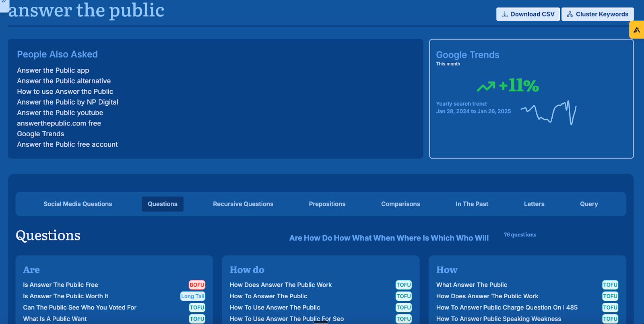Screen dimensions: 644x324
Task: Click the cluster icon in Cluster Keywords
Action: (570, 14)
